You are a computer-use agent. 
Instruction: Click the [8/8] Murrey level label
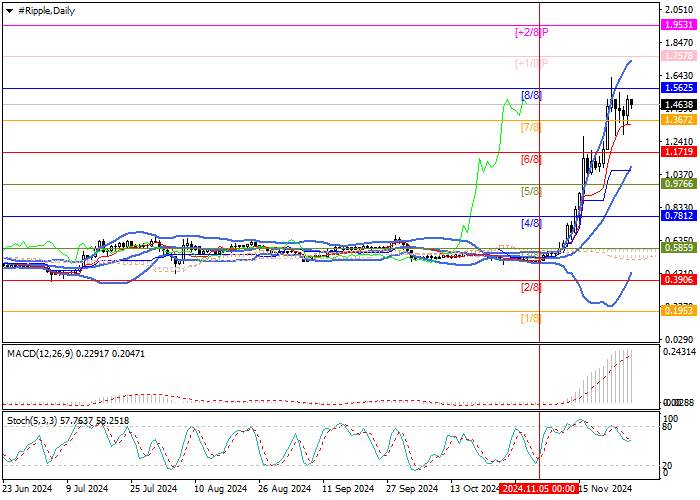[x=531, y=95]
